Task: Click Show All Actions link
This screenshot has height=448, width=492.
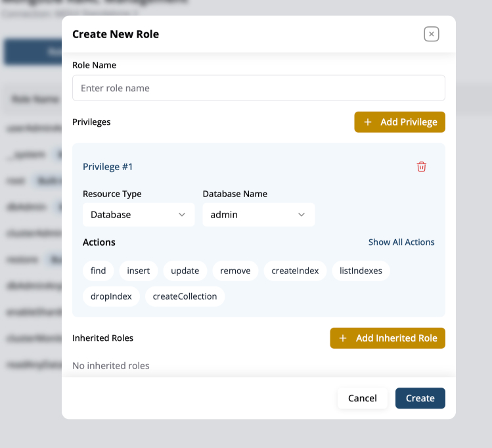Action: pos(401,242)
